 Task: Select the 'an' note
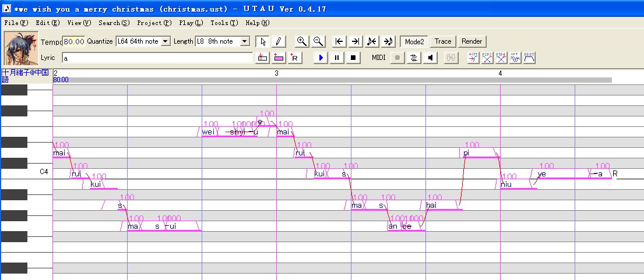click(393, 226)
